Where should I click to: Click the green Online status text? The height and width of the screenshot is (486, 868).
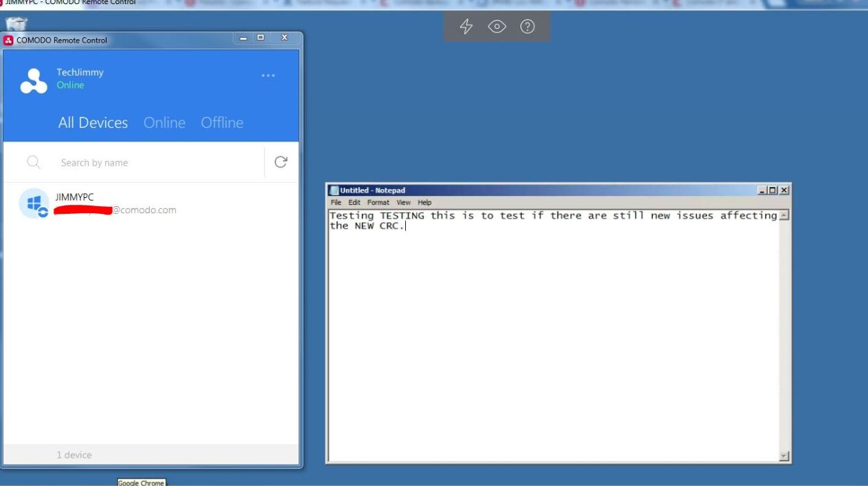(70, 85)
